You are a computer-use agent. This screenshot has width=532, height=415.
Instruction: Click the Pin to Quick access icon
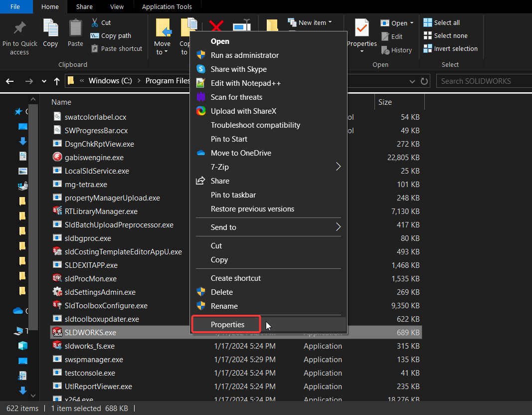19,27
